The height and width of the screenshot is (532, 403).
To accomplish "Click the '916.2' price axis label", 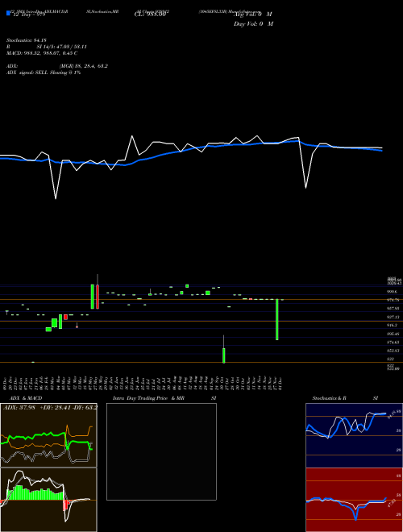I will (x=393, y=325).
